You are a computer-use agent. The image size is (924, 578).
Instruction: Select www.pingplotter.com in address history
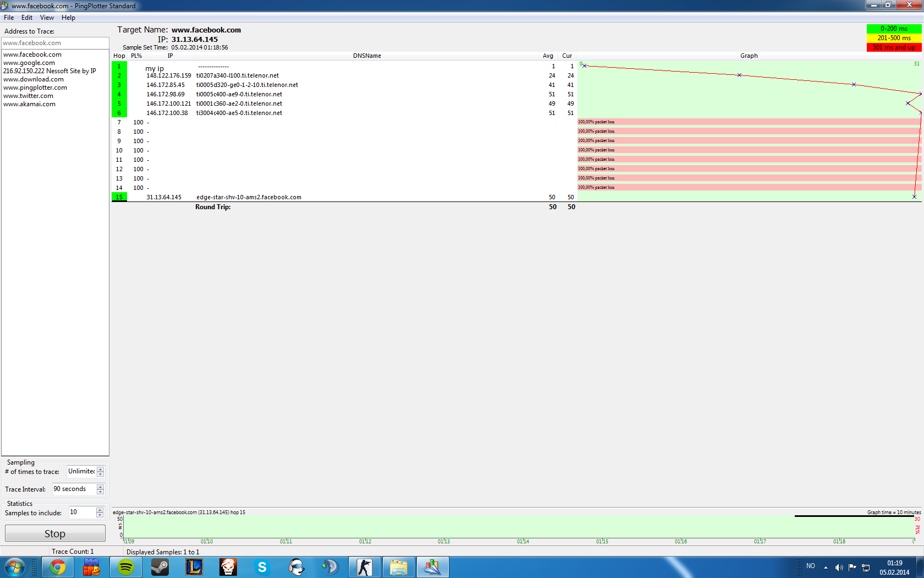(35, 88)
